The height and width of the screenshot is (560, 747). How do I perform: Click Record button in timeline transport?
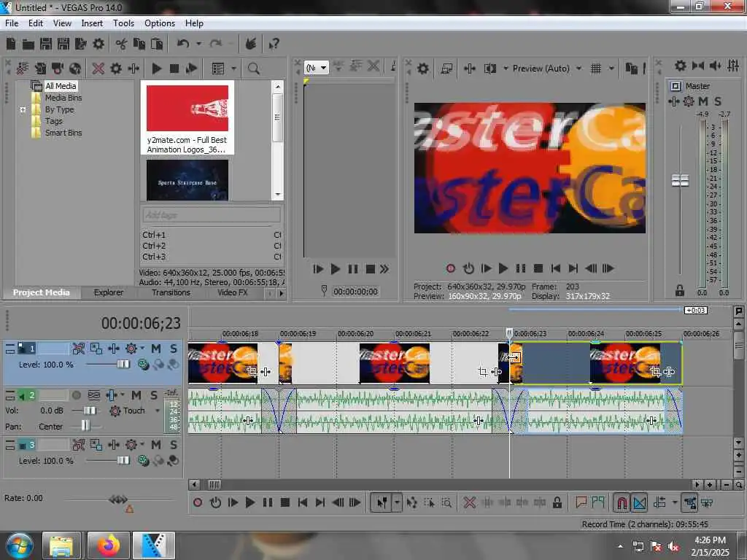tap(198, 502)
